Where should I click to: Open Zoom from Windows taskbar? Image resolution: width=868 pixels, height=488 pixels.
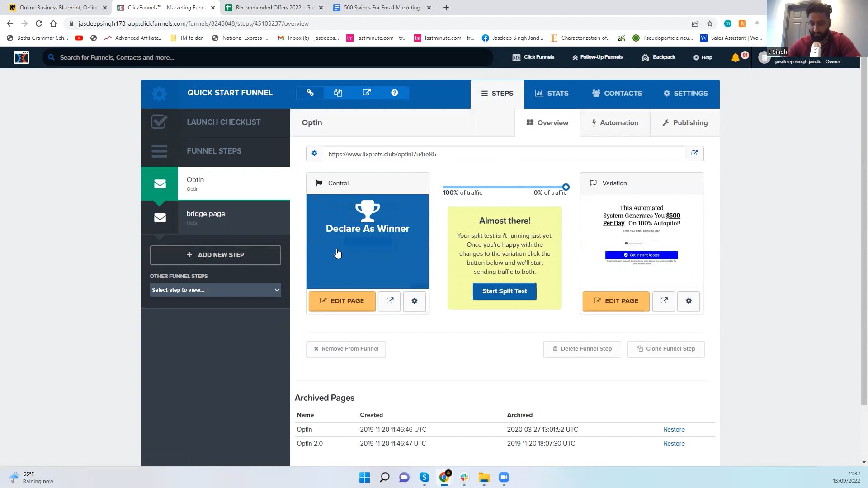pos(504,478)
